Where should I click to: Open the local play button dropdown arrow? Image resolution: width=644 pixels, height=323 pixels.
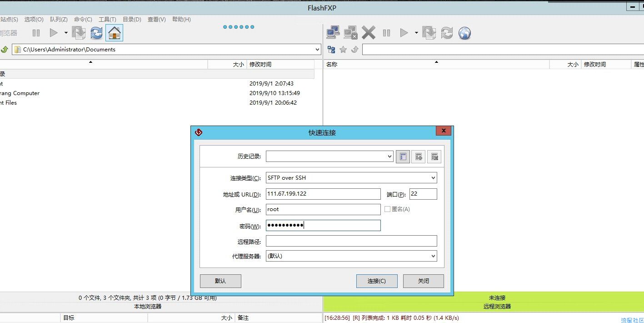[x=66, y=33]
